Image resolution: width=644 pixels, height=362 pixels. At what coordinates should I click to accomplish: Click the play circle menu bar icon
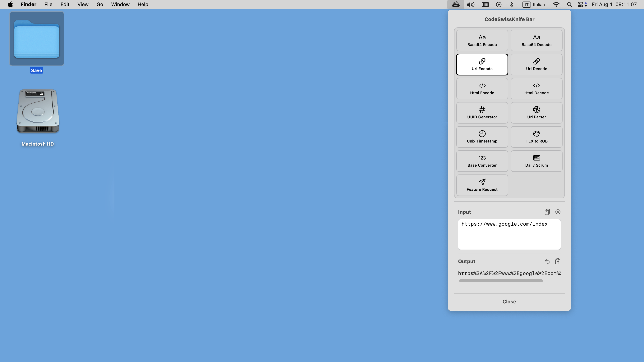click(x=499, y=4)
